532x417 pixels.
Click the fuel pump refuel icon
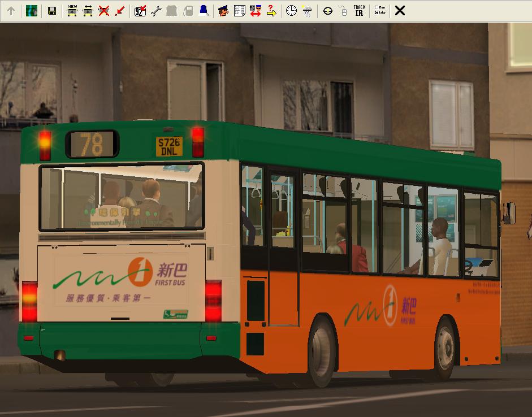tap(188, 11)
